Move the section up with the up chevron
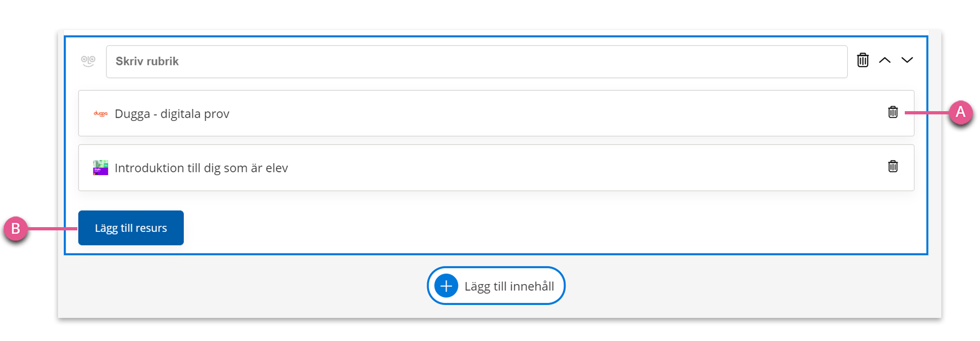The height and width of the screenshot is (341, 980). pyautogui.click(x=885, y=60)
